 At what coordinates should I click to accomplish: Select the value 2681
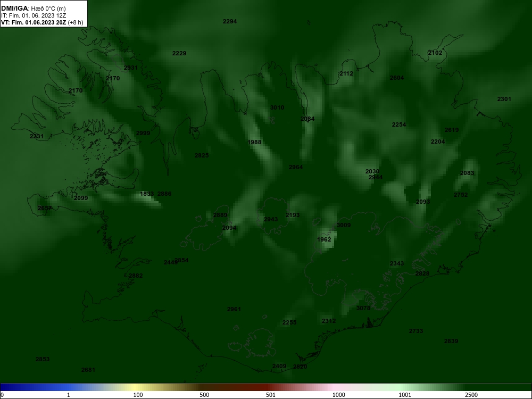[88, 370]
